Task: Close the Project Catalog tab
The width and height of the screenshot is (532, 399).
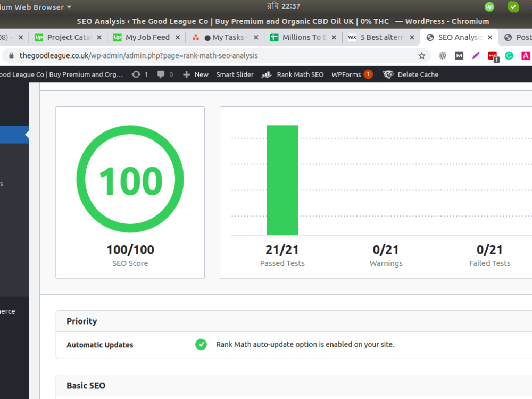Action: click(99, 38)
